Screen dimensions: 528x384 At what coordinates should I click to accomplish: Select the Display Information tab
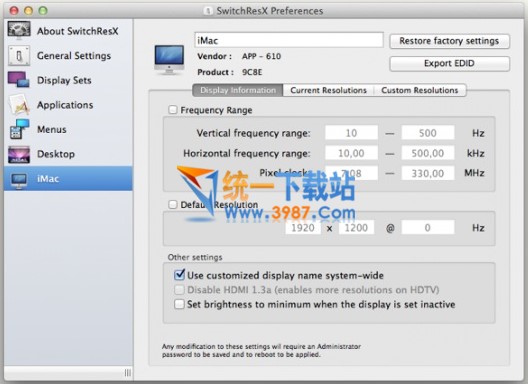click(x=238, y=90)
